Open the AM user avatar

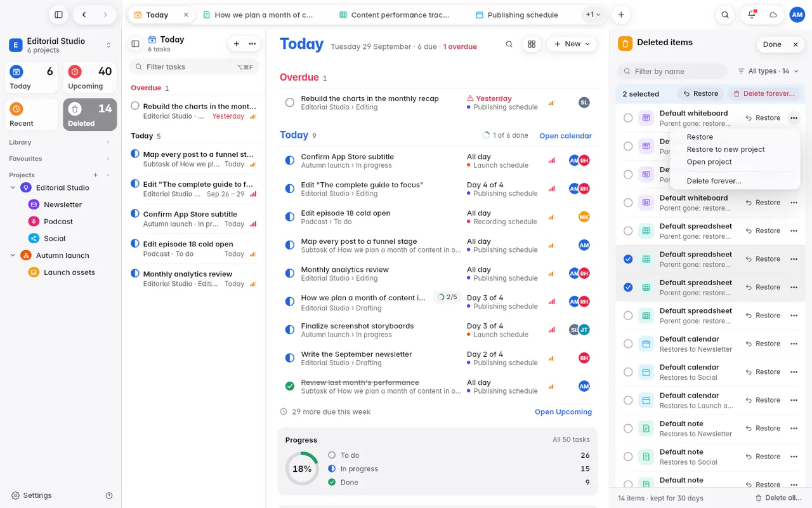(797, 15)
